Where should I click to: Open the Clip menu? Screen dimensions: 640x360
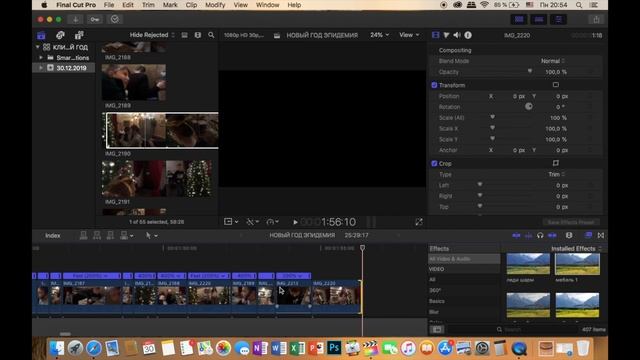pos(191,5)
